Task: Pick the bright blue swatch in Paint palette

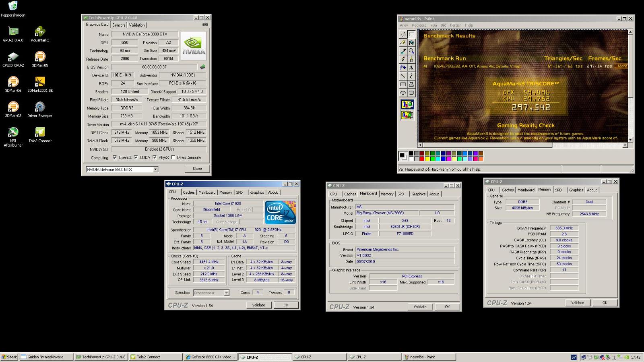Action: coord(443,159)
